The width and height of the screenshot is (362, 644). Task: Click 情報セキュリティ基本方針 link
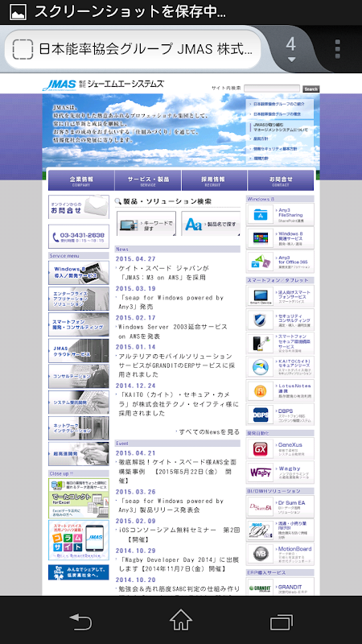coord(277,148)
